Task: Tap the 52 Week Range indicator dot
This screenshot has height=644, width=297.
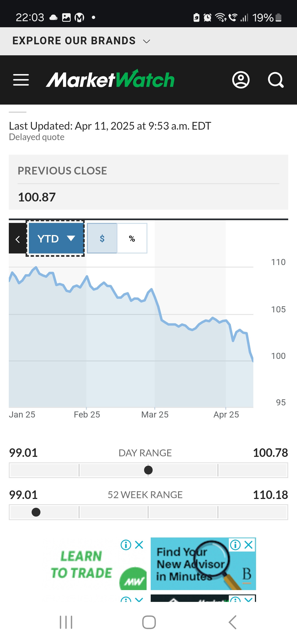Action: point(36,512)
